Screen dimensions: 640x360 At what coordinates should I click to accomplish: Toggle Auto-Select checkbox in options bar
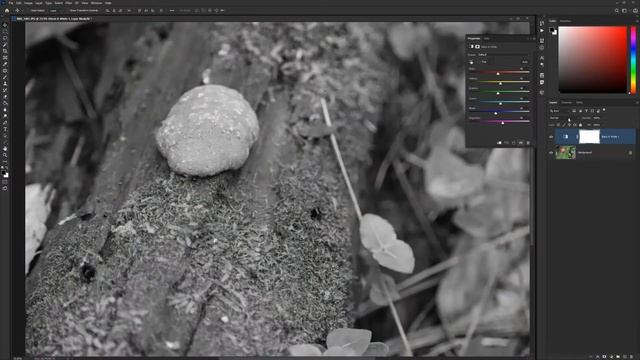29,11
